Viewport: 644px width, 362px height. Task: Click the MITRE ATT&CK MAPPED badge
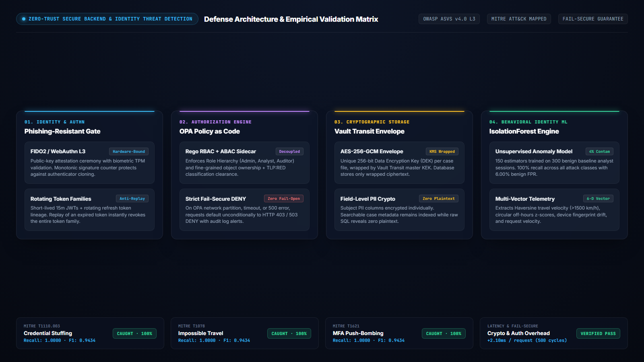pyautogui.click(x=519, y=19)
